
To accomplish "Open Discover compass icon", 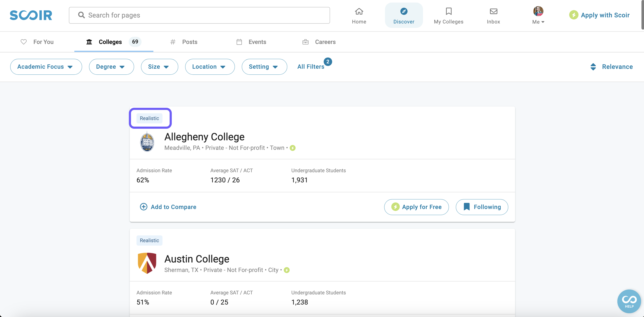I will tap(404, 11).
